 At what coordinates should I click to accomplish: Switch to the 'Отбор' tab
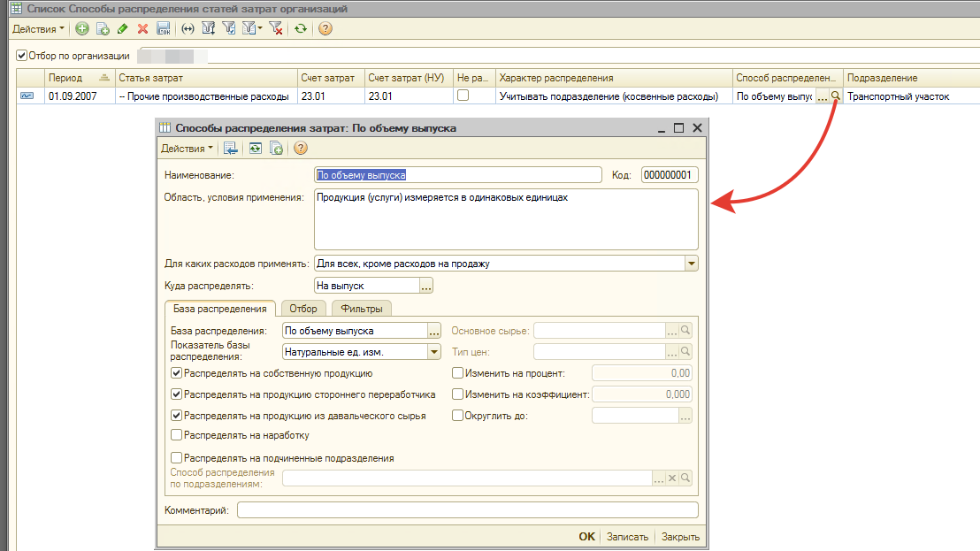(x=302, y=309)
